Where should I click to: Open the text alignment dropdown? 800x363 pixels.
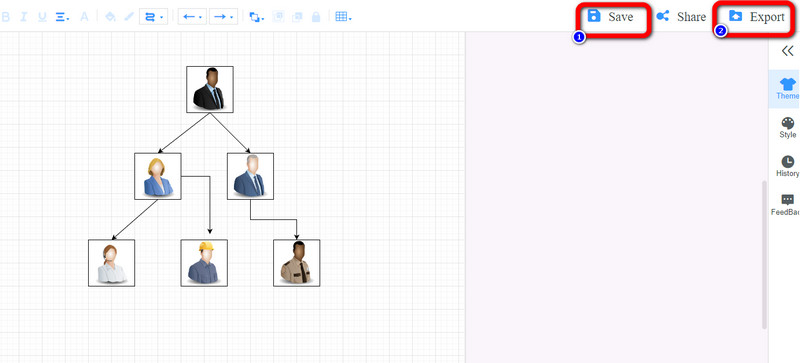coord(62,17)
